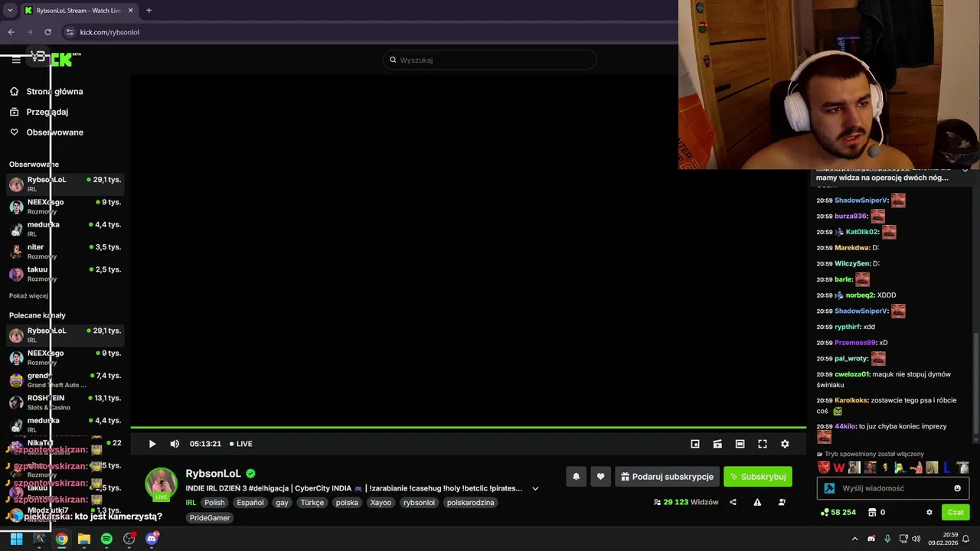Open grendy recommended channel

[65, 380]
